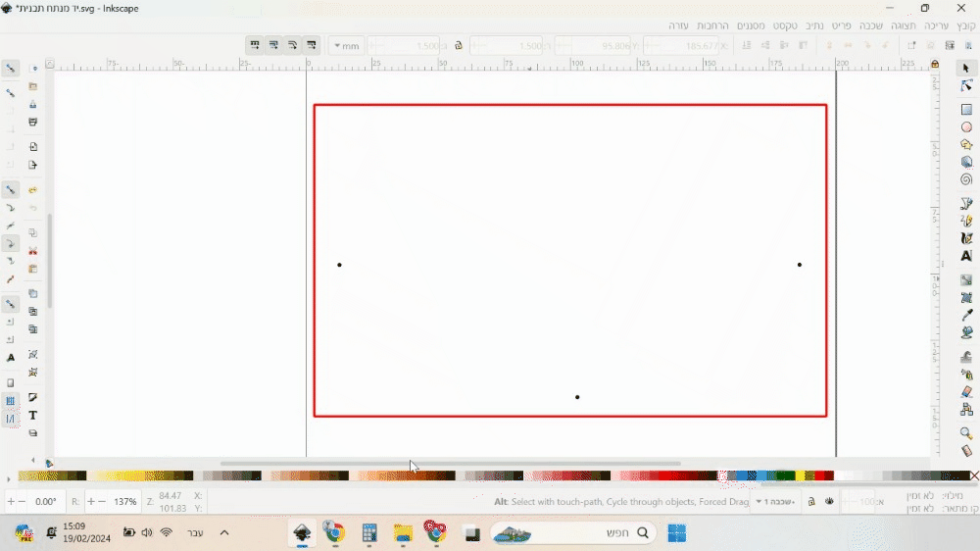Select the Rectangle tool

[x=966, y=110]
